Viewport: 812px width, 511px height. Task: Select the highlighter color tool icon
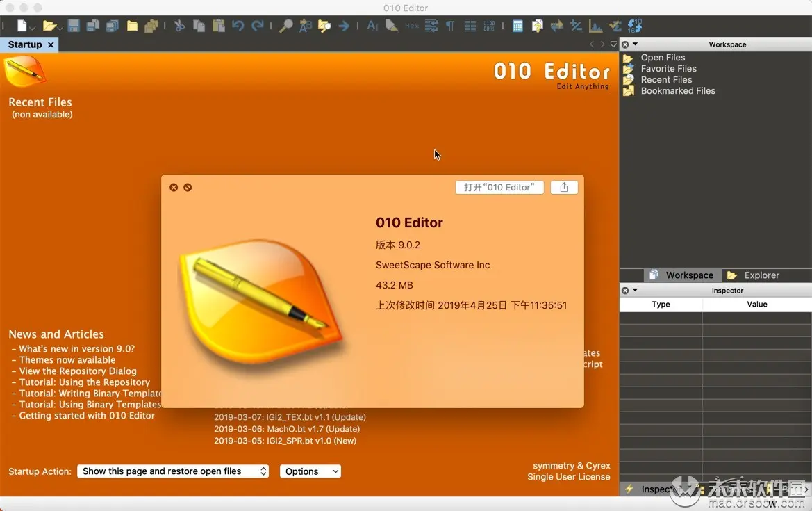(x=392, y=26)
